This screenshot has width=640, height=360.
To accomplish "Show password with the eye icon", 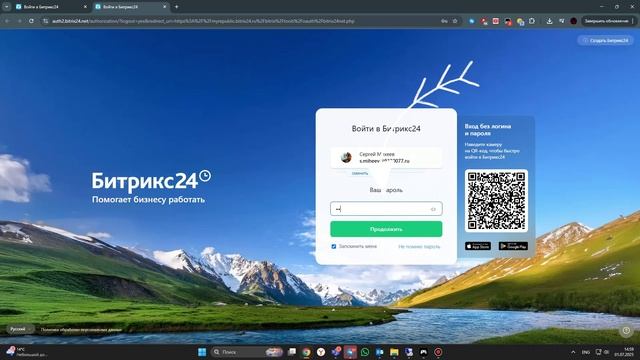I will coord(433,209).
